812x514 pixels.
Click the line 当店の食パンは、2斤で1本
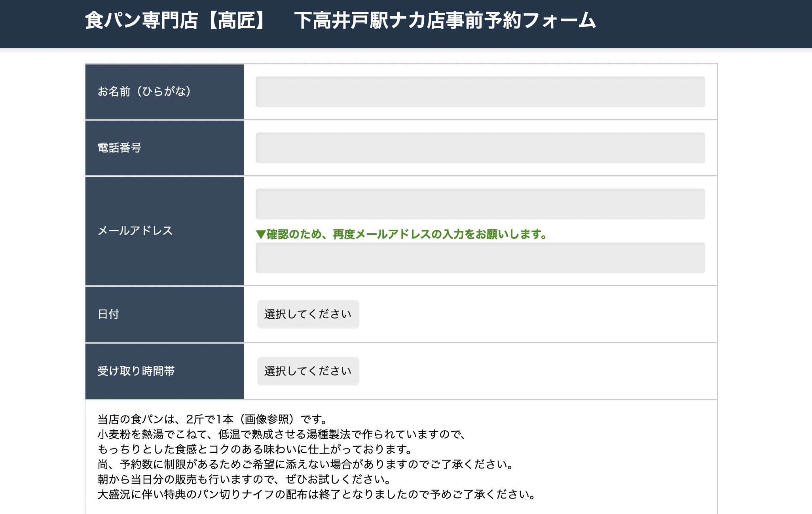pos(212,419)
